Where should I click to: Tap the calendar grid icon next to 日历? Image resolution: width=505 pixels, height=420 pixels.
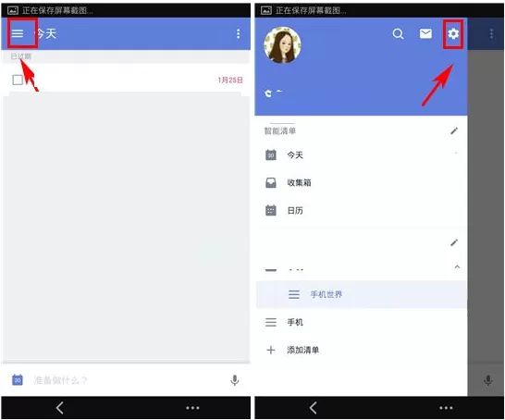coord(270,210)
